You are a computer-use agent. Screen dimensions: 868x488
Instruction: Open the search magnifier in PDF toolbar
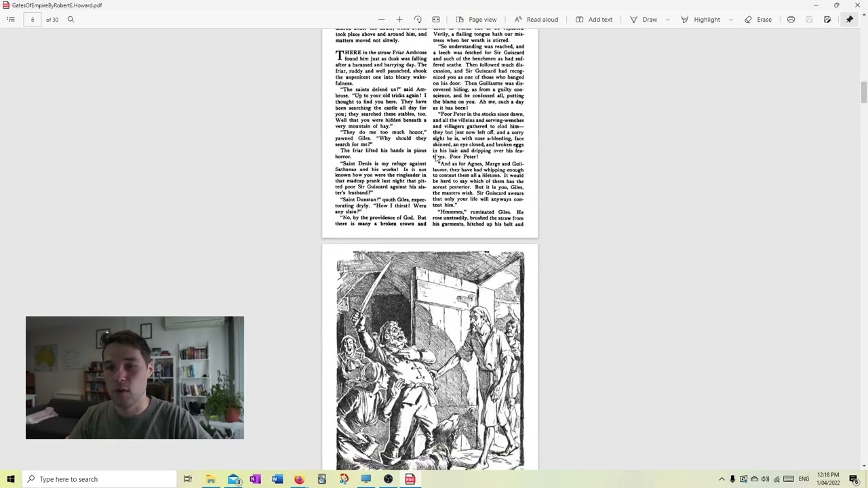(71, 19)
